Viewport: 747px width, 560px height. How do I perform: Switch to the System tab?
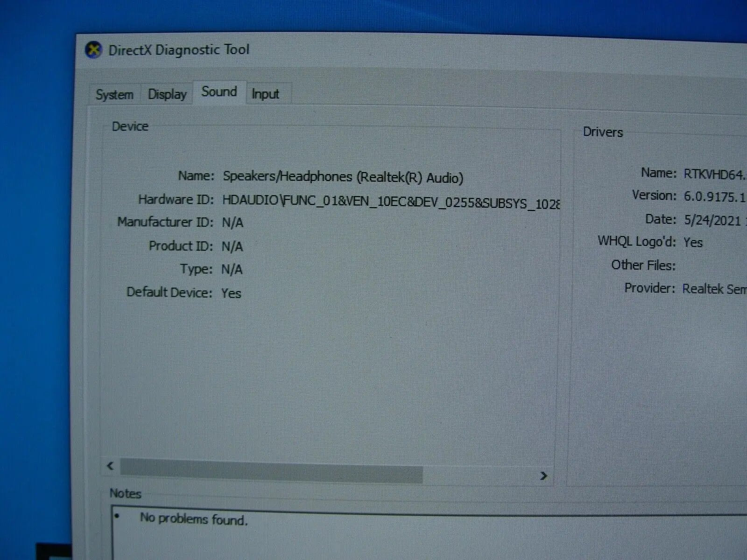click(114, 94)
